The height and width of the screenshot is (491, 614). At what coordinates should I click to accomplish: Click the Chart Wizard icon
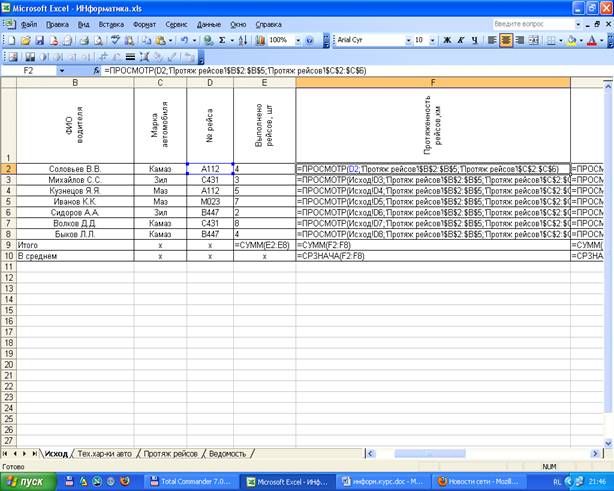[259, 41]
